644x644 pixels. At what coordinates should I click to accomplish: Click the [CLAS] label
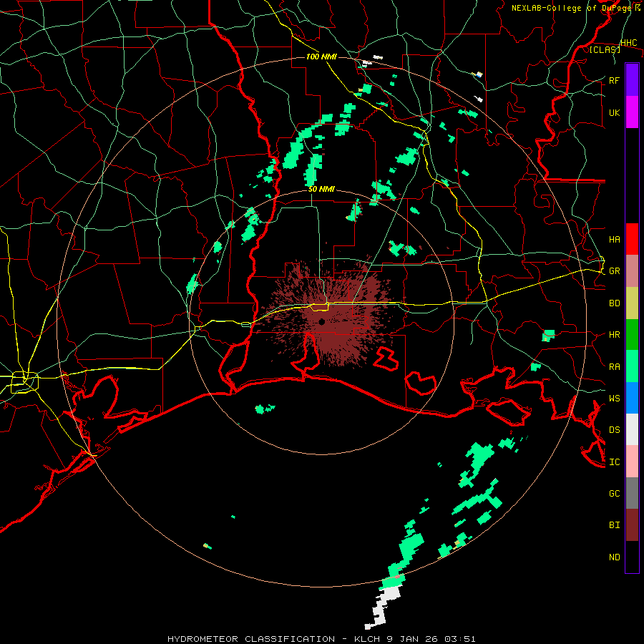tap(605, 49)
